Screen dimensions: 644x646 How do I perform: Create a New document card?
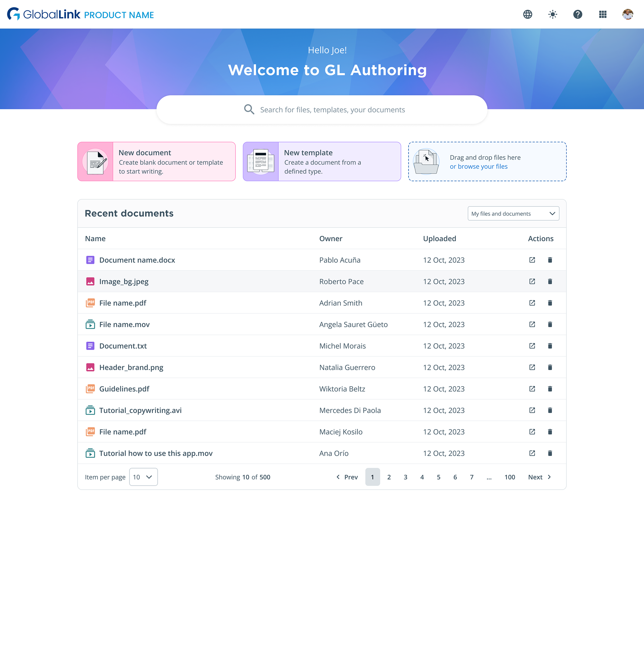point(156,161)
